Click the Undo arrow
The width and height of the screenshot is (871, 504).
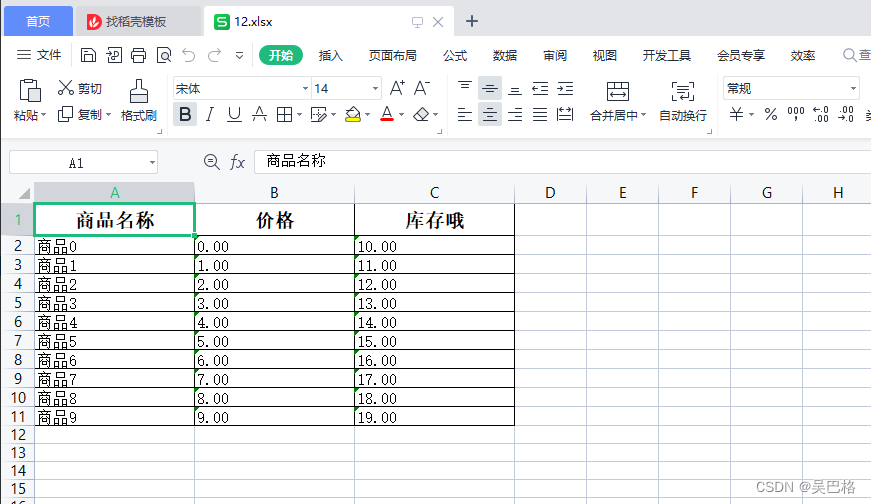(189, 55)
